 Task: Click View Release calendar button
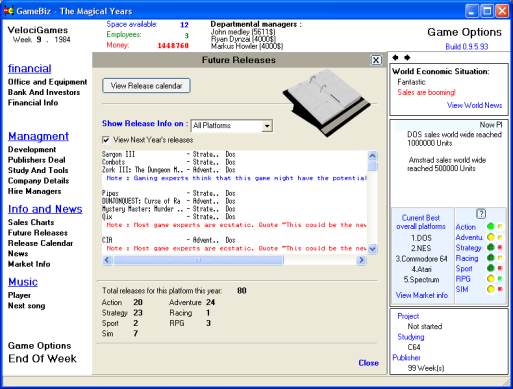click(146, 86)
